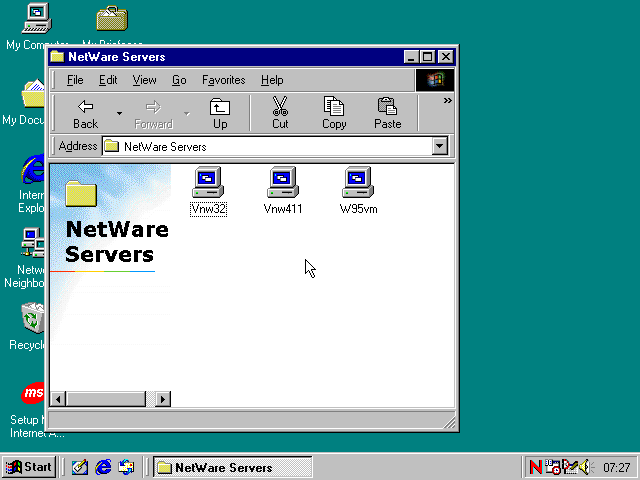Image resolution: width=640 pixels, height=480 pixels.
Task: Click the red Novell N tray icon
Action: click(x=535, y=467)
